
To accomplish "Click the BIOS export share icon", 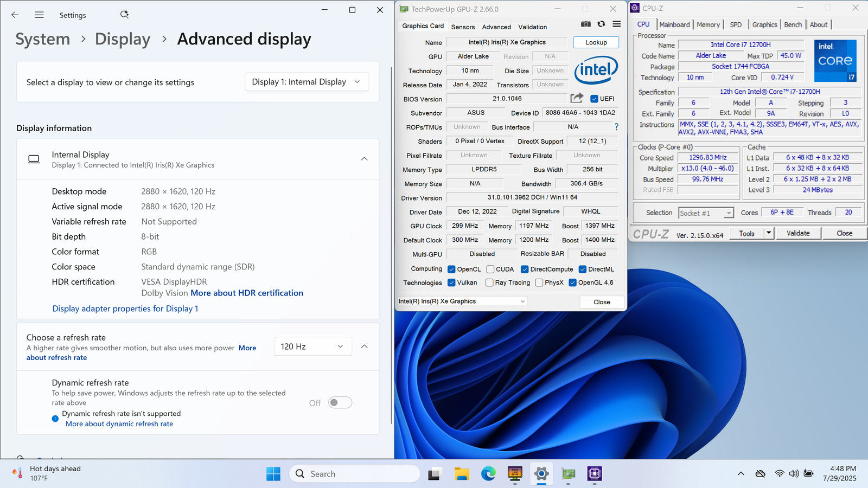I will [x=576, y=98].
